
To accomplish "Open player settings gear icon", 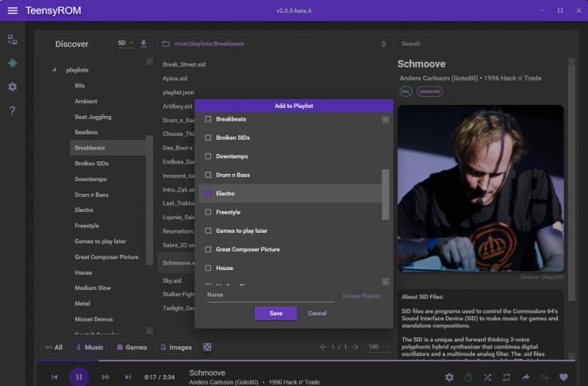I will (449, 377).
